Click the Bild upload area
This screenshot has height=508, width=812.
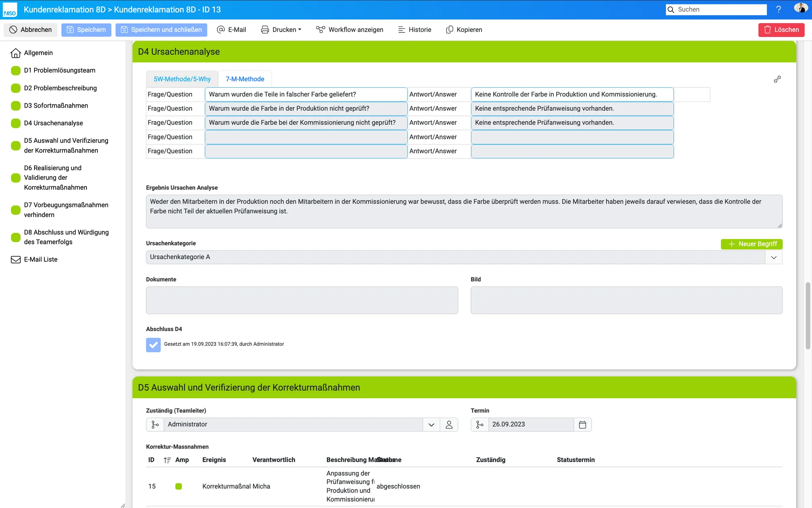click(x=626, y=300)
